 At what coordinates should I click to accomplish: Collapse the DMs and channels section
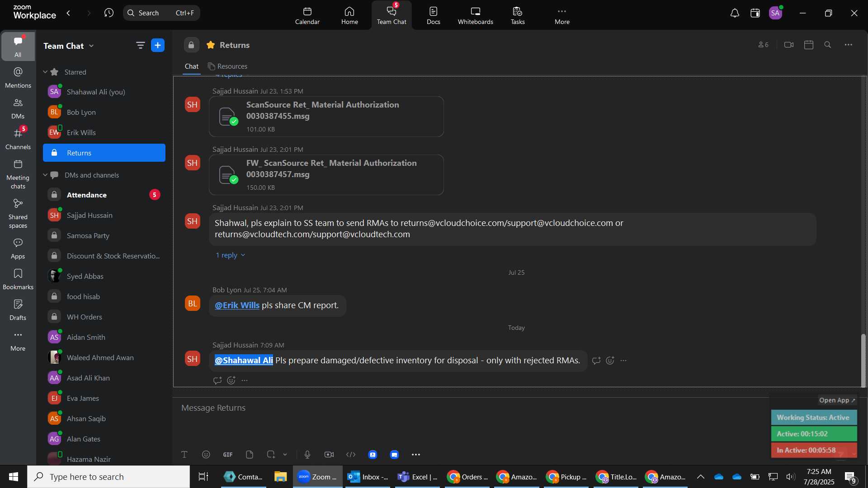45,175
